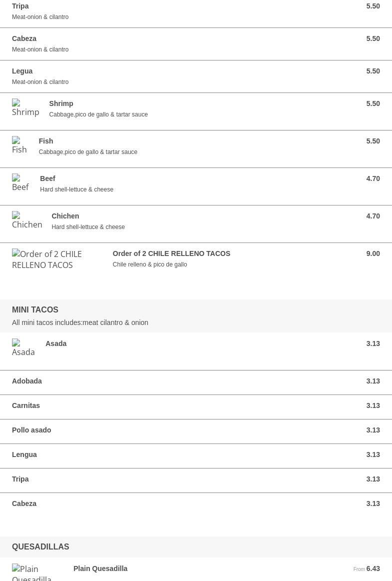Click the Asada mini taco image

[x=23, y=348]
